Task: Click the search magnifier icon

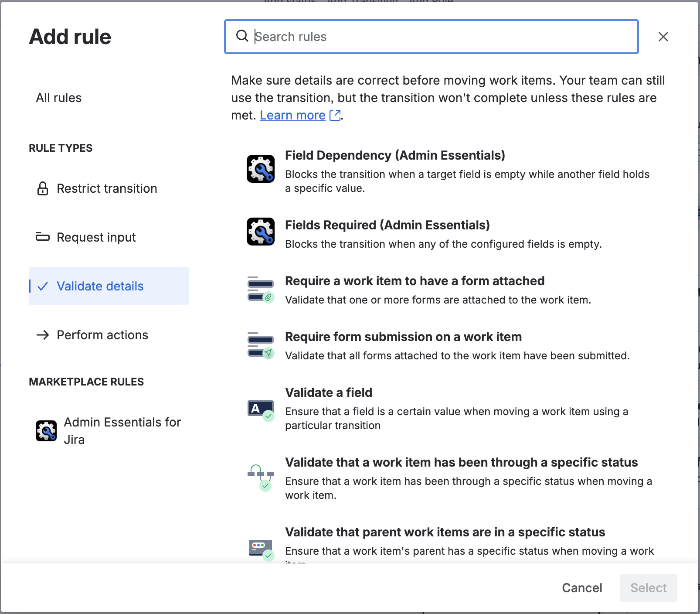Action: pyautogui.click(x=242, y=36)
